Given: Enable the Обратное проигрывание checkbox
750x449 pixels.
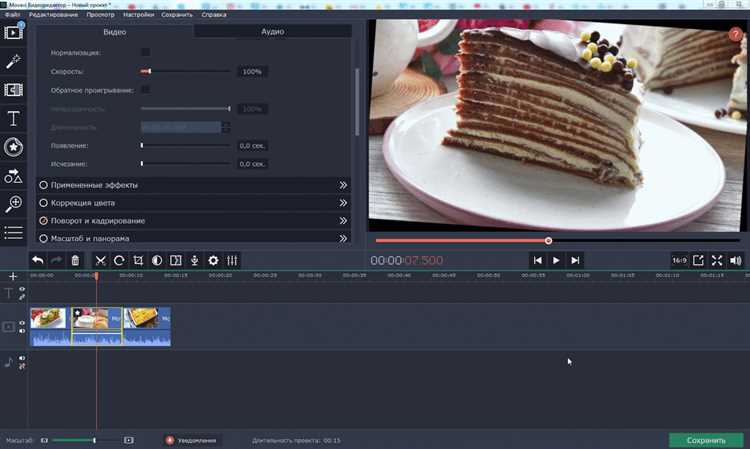Looking at the screenshot, I should tap(145, 89).
